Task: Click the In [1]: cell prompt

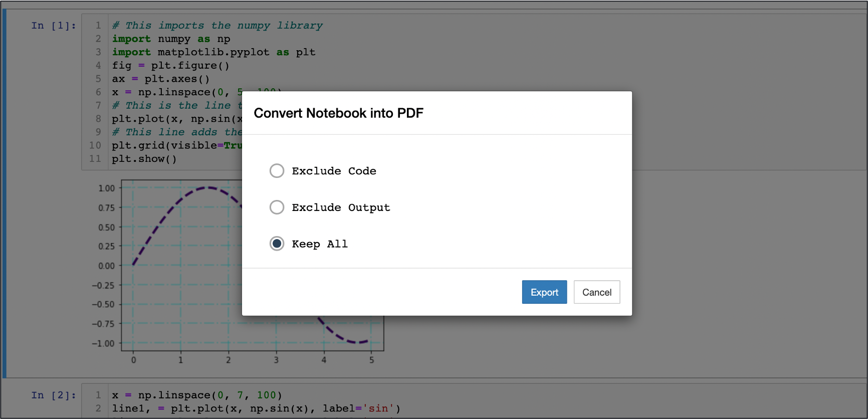Action: (53, 25)
